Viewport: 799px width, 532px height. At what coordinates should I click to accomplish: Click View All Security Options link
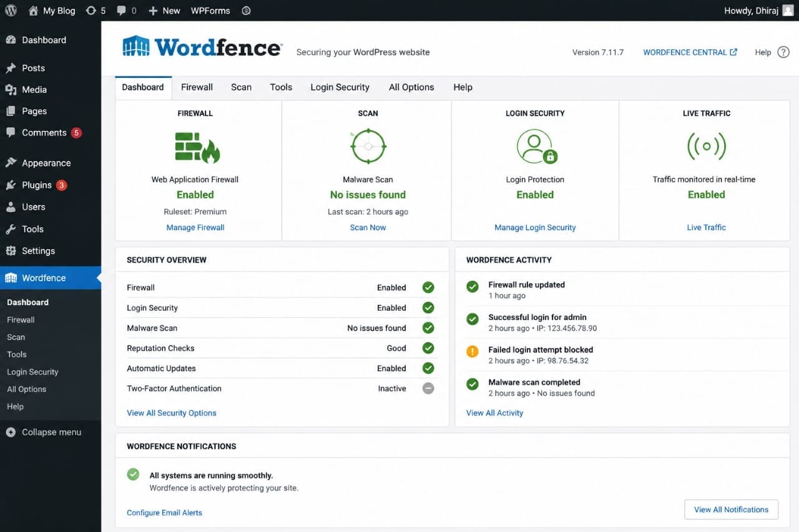pos(172,413)
